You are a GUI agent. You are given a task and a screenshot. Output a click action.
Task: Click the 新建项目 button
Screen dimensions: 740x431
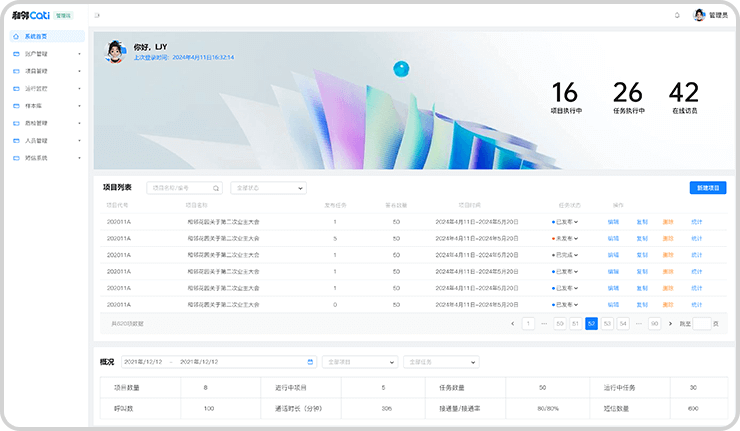pos(708,188)
